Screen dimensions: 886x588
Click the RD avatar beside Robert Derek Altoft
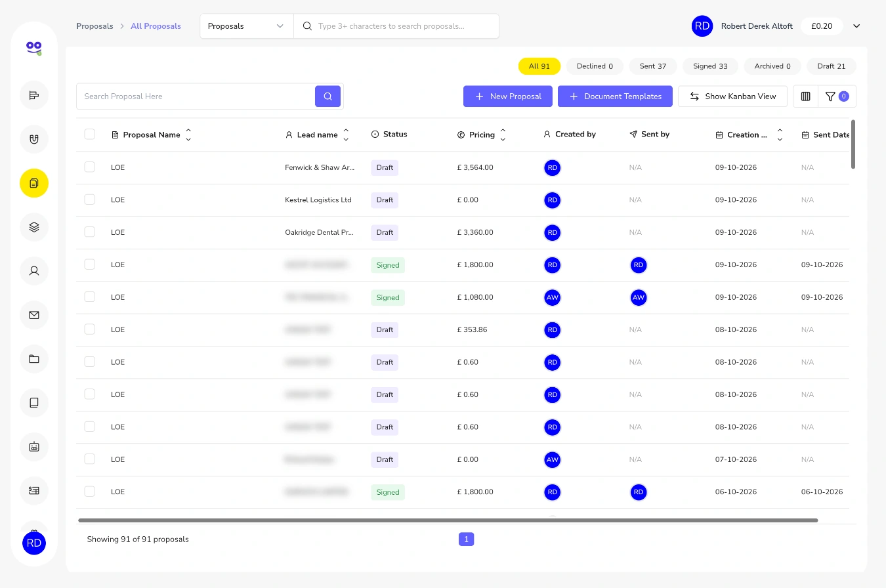coord(702,26)
